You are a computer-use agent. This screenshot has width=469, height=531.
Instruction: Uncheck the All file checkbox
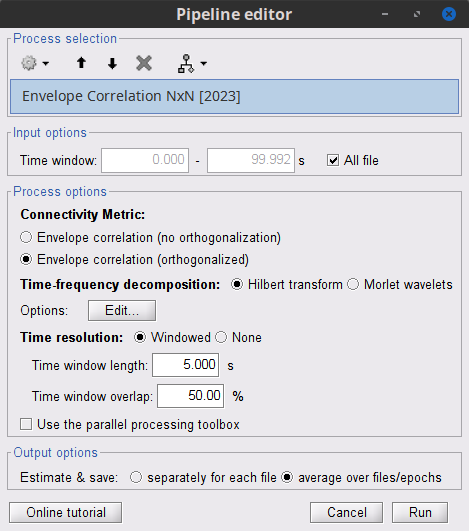coord(333,160)
